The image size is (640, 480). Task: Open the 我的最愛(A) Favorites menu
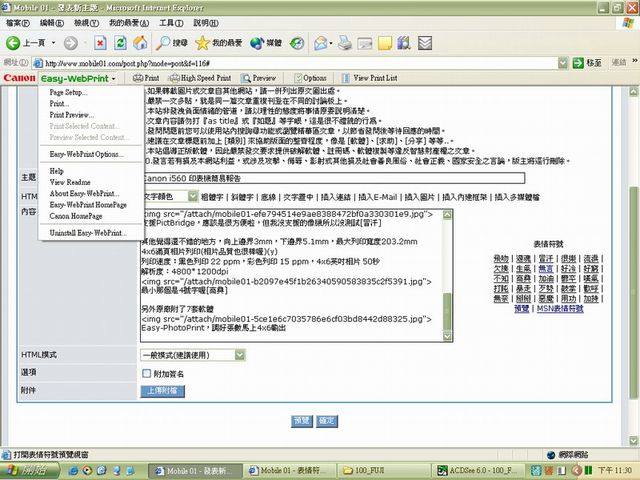(x=129, y=23)
